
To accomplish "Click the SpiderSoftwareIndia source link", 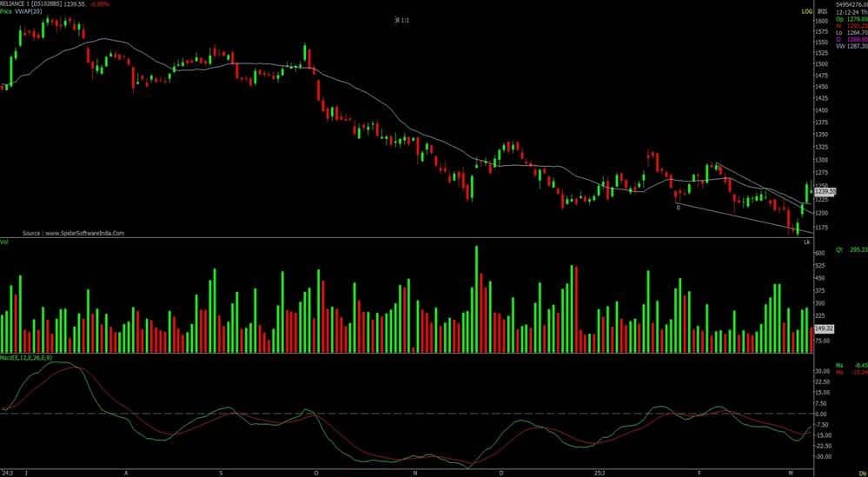I will coord(74,233).
